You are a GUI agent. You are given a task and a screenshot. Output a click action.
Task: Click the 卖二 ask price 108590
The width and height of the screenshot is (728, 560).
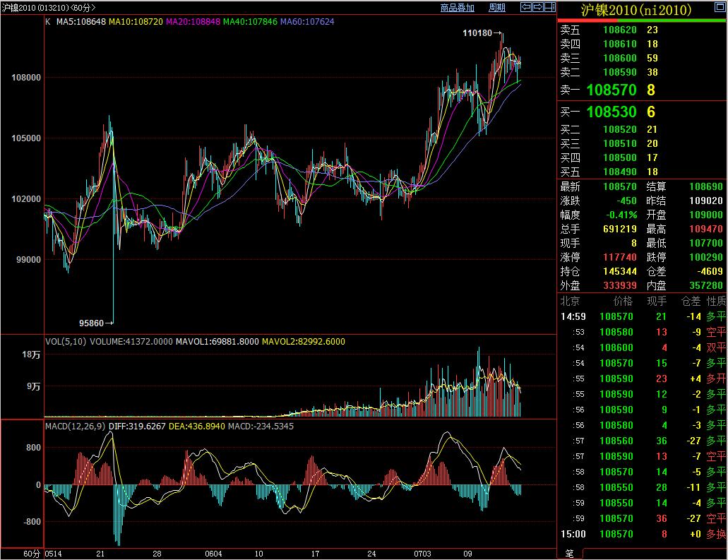click(x=620, y=73)
